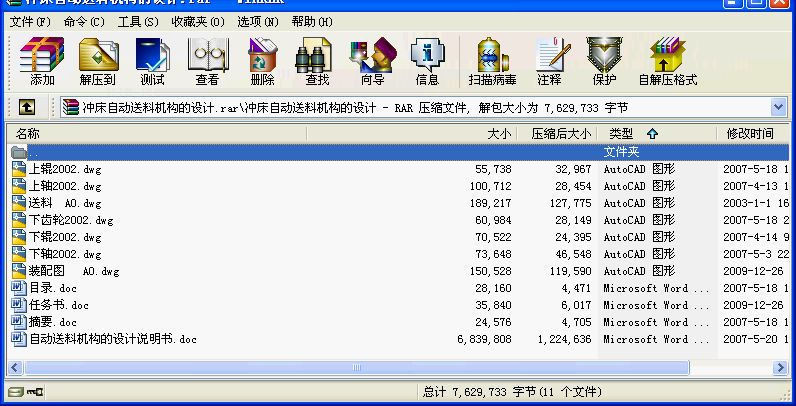Open the 选项(N) menu
This screenshot has height=406, width=796.
tap(258, 21)
